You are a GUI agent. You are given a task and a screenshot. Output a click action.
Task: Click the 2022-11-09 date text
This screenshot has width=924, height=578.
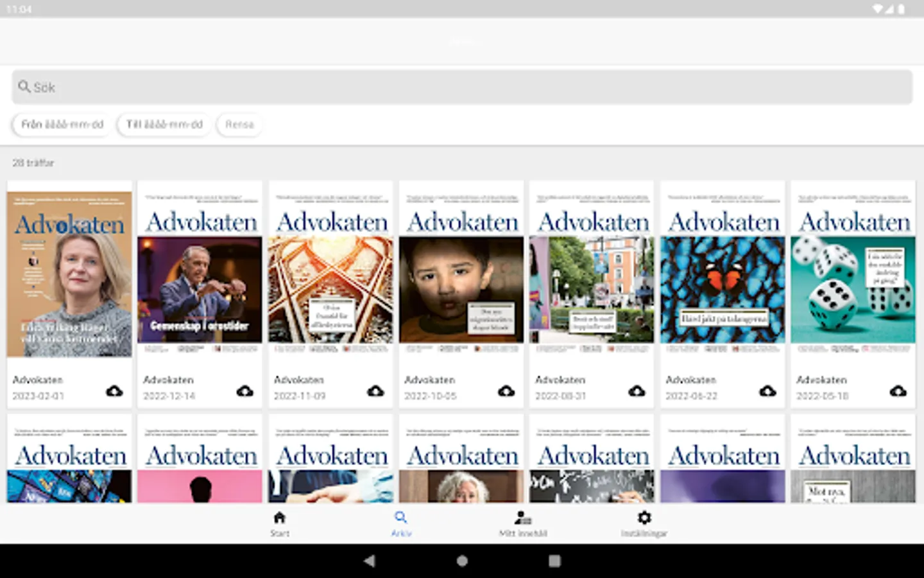point(300,396)
